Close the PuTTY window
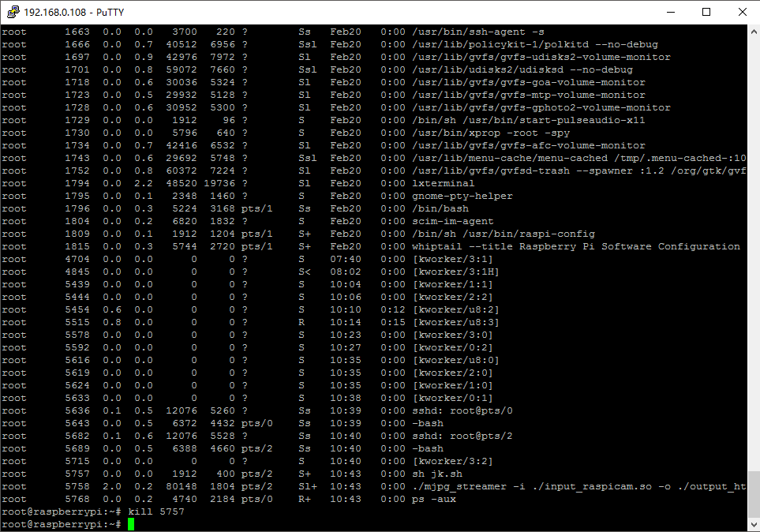 click(742, 12)
